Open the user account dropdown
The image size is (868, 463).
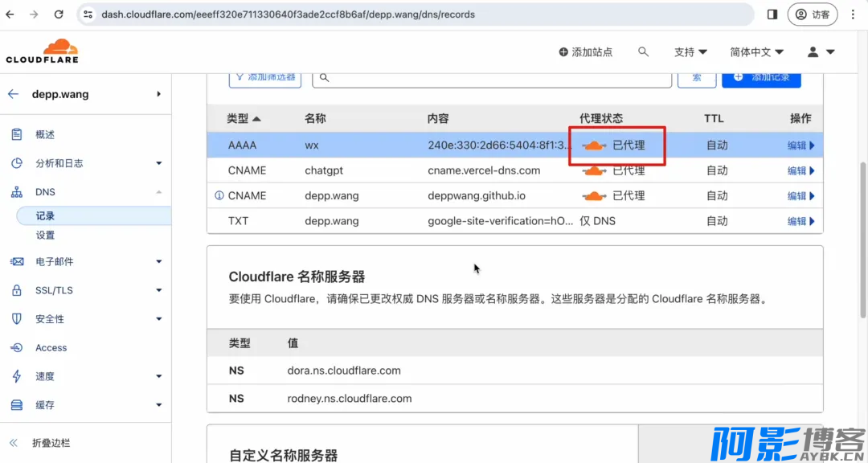tap(821, 52)
